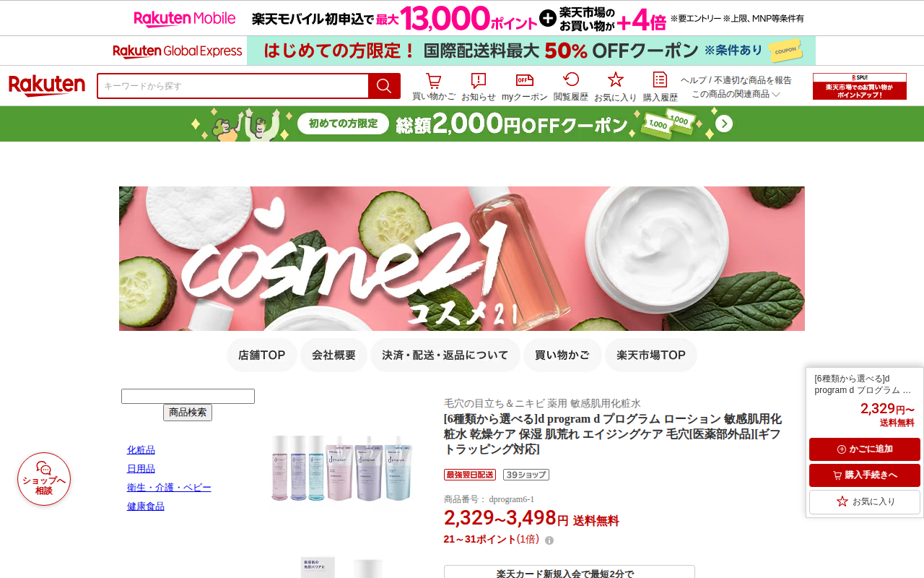The width and height of the screenshot is (924, 578).
Task: Select the 決済・配送・返品について menu tab
Action: pos(445,355)
